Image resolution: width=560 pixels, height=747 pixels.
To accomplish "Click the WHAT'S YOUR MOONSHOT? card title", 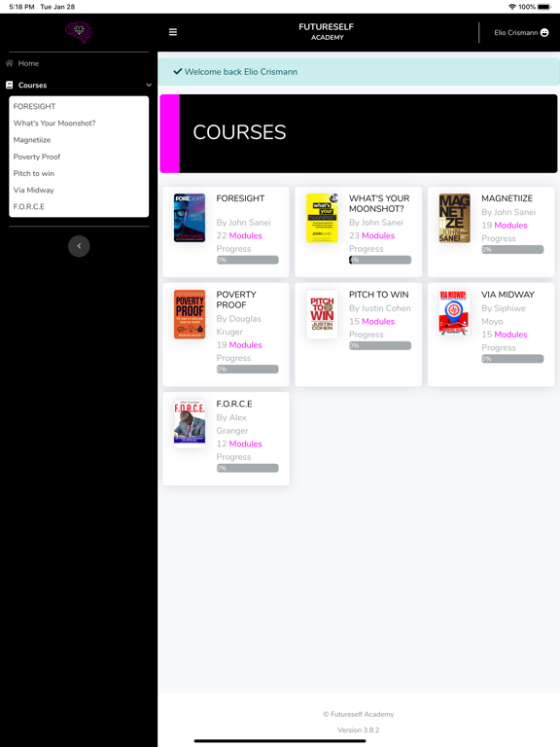I will pos(379,203).
